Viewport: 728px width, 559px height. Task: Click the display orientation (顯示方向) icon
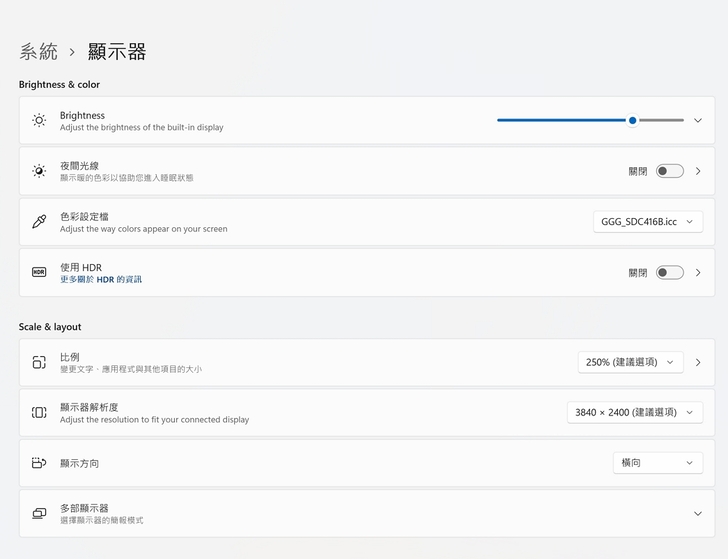coord(39,463)
